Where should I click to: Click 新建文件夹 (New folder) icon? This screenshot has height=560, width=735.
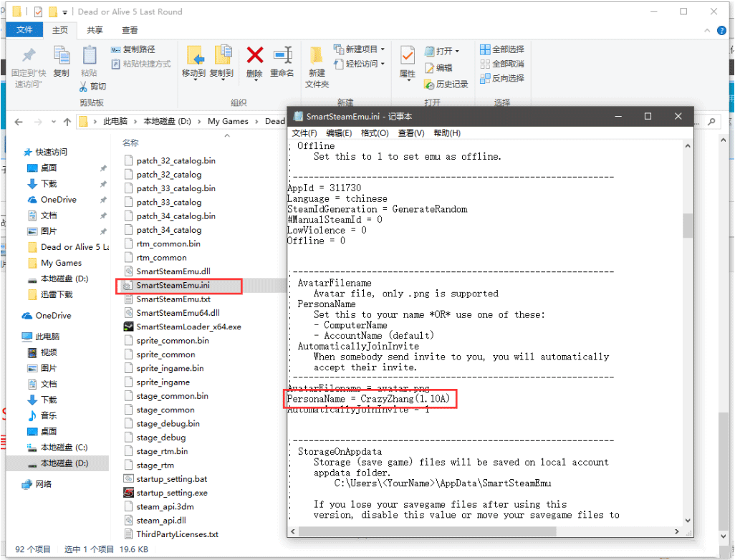click(x=317, y=56)
